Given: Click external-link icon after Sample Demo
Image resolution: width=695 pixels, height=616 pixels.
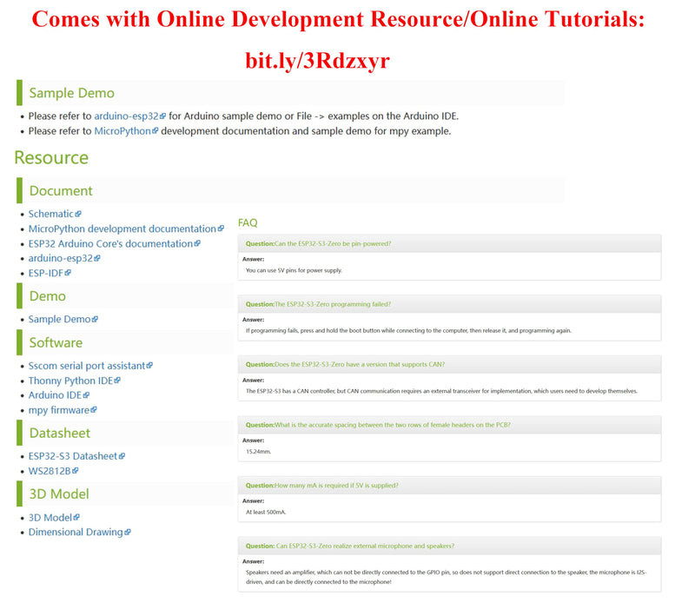Looking at the screenshot, I should coord(95,320).
